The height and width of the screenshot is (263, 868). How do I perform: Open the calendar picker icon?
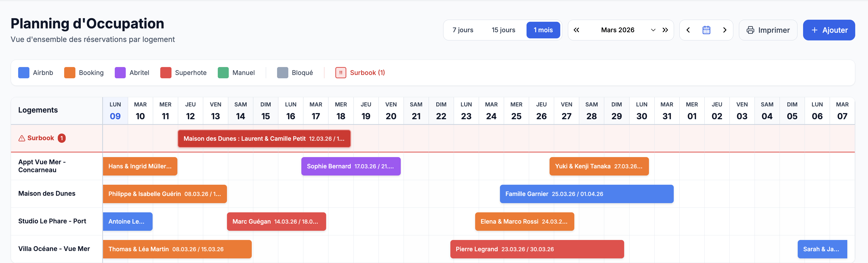[x=707, y=30]
